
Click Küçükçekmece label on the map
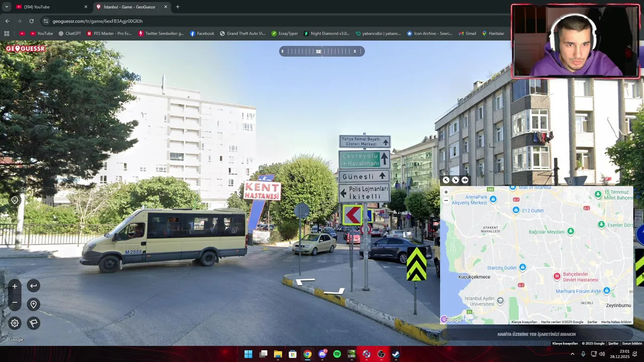pos(474,277)
